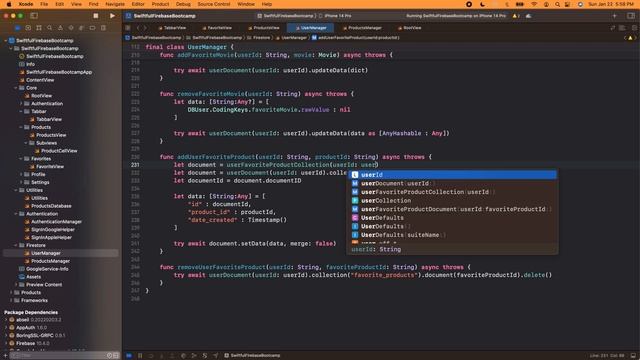Image resolution: width=640 pixels, height=360 pixels.
Task: Select GoogleService-Info file in navigator
Action: [47, 269]
